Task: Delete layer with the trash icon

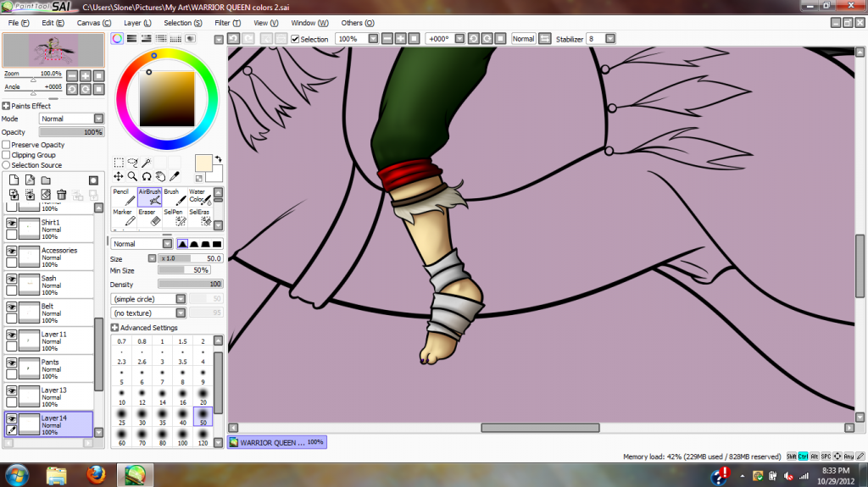Action: pyautogui.click(x=62, y=195)
